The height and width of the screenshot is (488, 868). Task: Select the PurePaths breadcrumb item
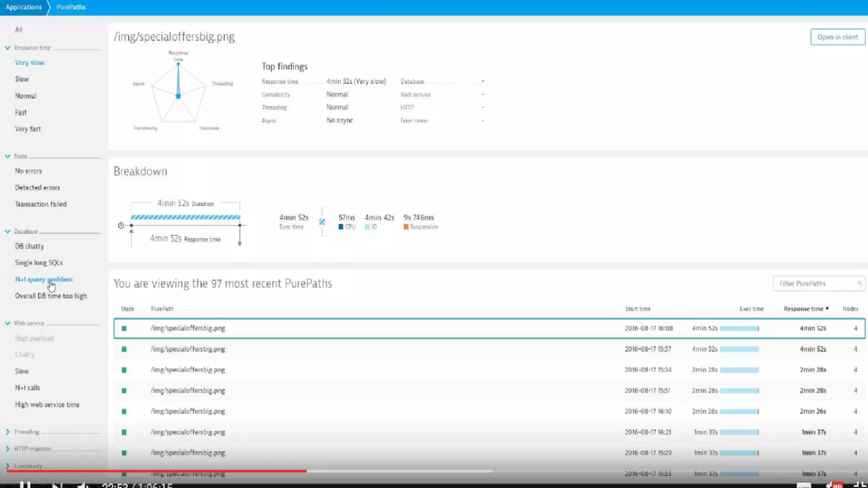click(x=71, y=7)
